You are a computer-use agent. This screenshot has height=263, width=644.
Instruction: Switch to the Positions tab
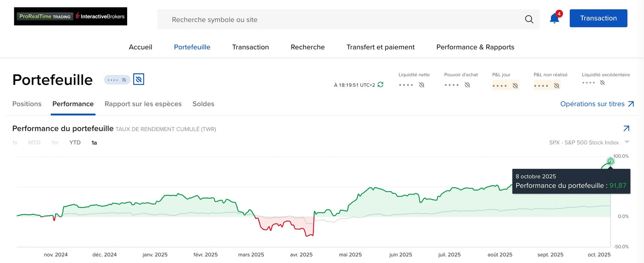pyautogui.click(x=27, y=104)
